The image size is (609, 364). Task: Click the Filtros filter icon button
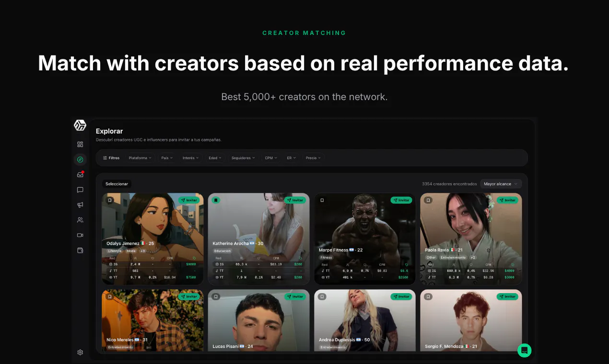tap(111, 158)
